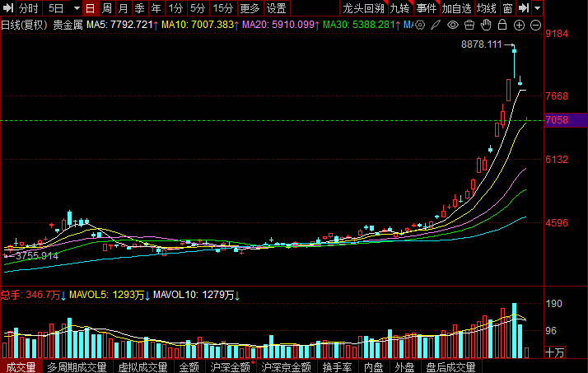Select the 多周期成交量 tab
This screenshot has height=373, width=588.
77,367
